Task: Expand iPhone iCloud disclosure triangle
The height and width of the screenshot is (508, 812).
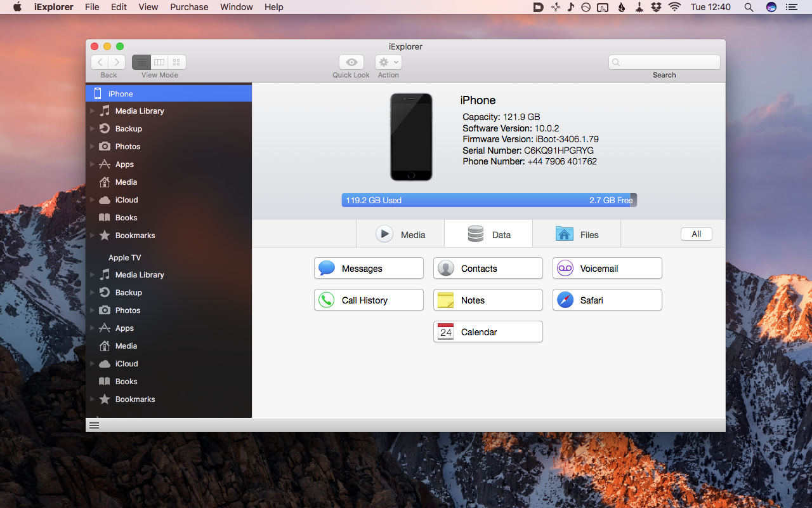Action: 92,199
